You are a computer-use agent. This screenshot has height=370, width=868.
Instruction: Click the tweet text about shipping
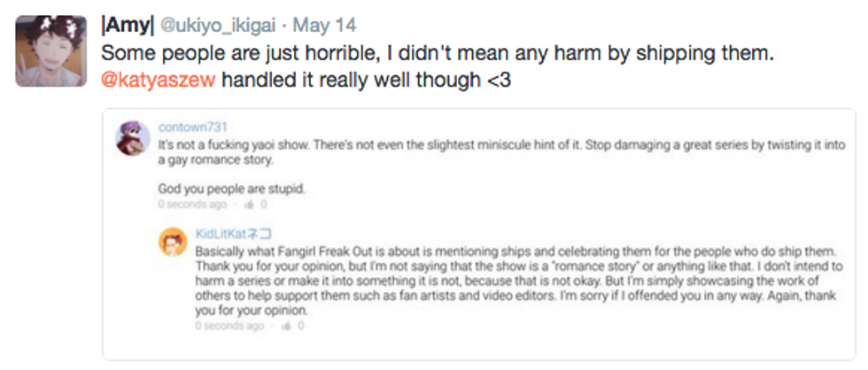pyautogui.click(x=439, y=53)
